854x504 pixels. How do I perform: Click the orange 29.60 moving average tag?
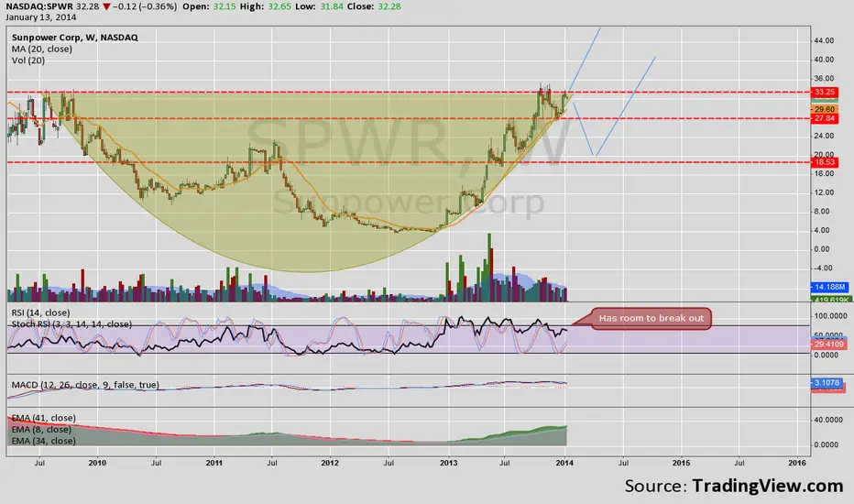[824, 110]
